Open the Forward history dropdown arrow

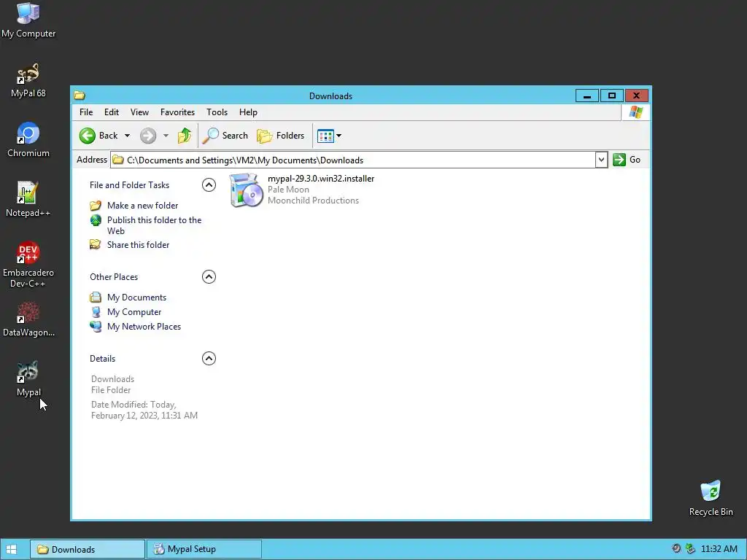coord(166,136)
